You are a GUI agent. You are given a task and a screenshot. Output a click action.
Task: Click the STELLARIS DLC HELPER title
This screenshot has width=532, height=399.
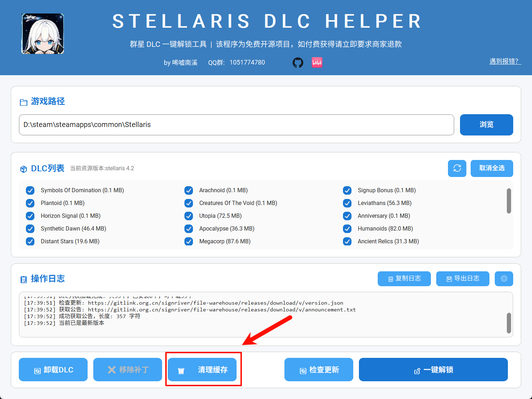tap(267, 21)
